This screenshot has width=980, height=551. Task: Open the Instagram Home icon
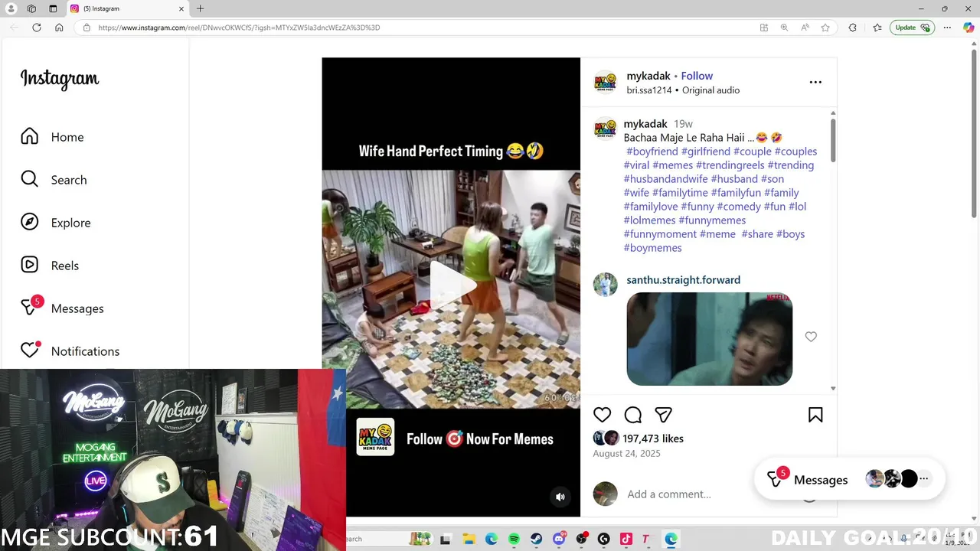click(x=29, y=136)
